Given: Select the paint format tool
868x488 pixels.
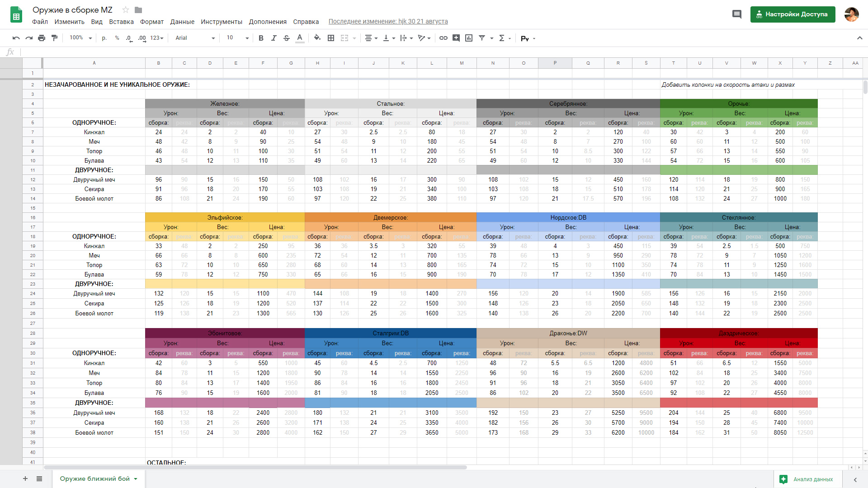Looking at the screenshot, I should [55, 38].
